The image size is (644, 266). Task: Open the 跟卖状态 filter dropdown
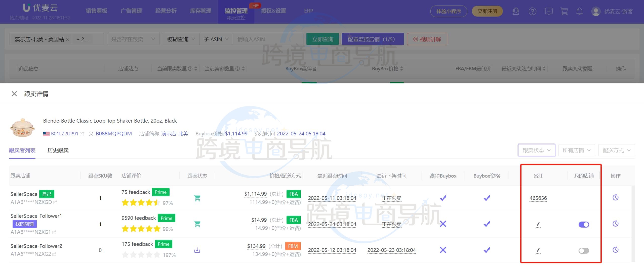537,150
